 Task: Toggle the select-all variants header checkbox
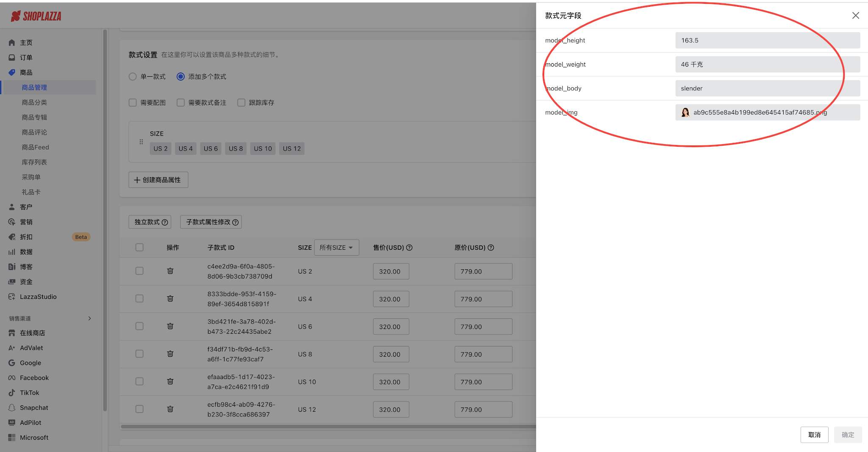click(x=139, y=247)
